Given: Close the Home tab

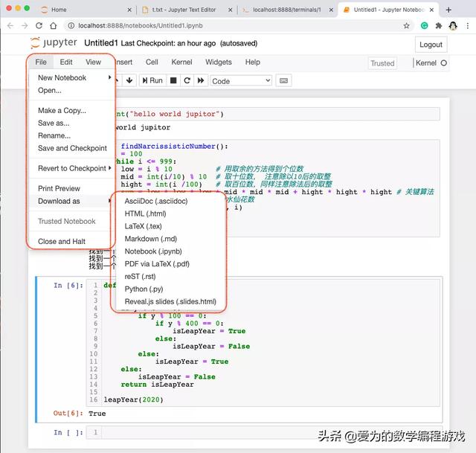Looking at the screenshot, I should 129,10.
